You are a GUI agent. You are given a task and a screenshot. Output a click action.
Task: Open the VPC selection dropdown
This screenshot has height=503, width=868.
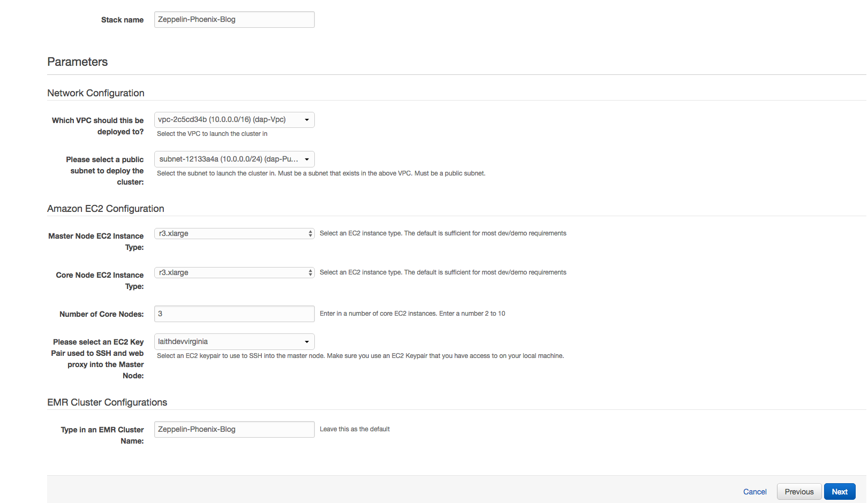pos(234,120)
